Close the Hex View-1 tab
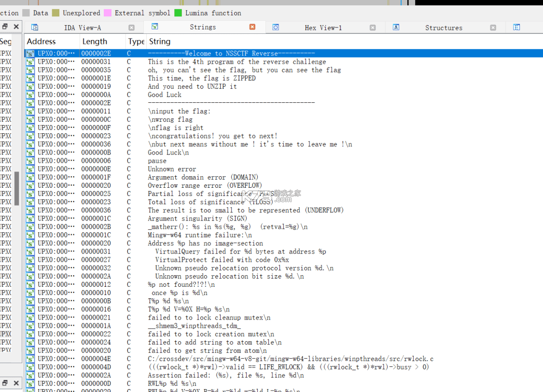The width and height of the screenshot is (543, 392). (373, 28)
